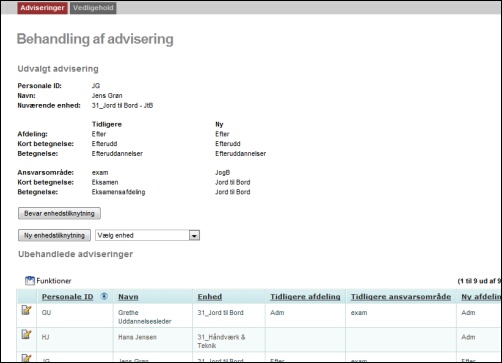
Task: Open the edit icon for GU row
Action: [x=26, y=310]
